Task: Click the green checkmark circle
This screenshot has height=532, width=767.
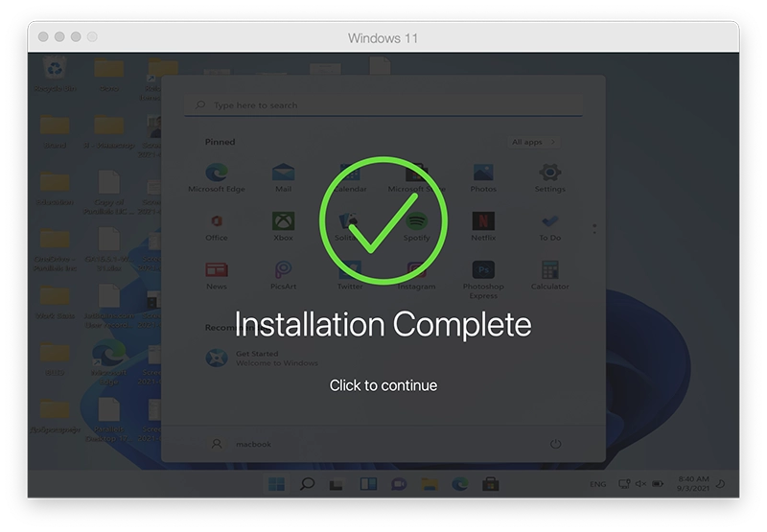Action: [383, 220]
